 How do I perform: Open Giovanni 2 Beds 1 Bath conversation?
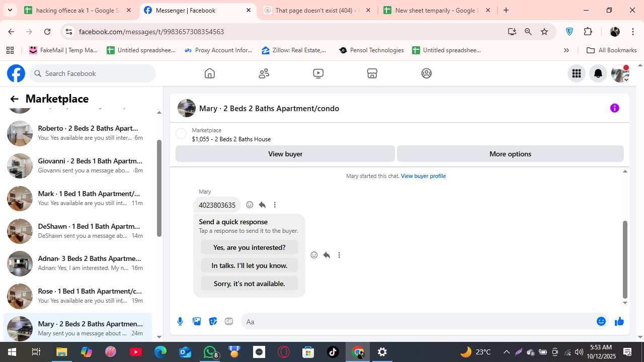click(x=77, y=166)
